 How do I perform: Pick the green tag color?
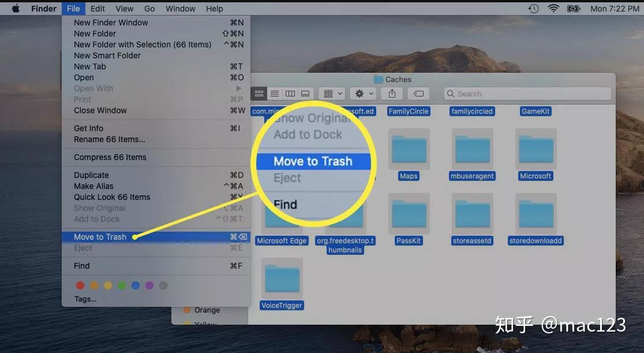pyautogui.click(x=122, y=285)
